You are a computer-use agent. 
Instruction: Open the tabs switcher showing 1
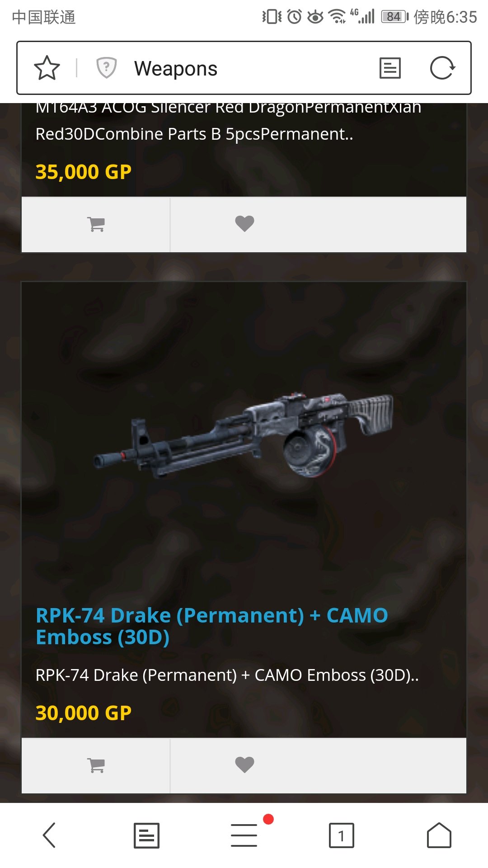click(x=342, y=835)
